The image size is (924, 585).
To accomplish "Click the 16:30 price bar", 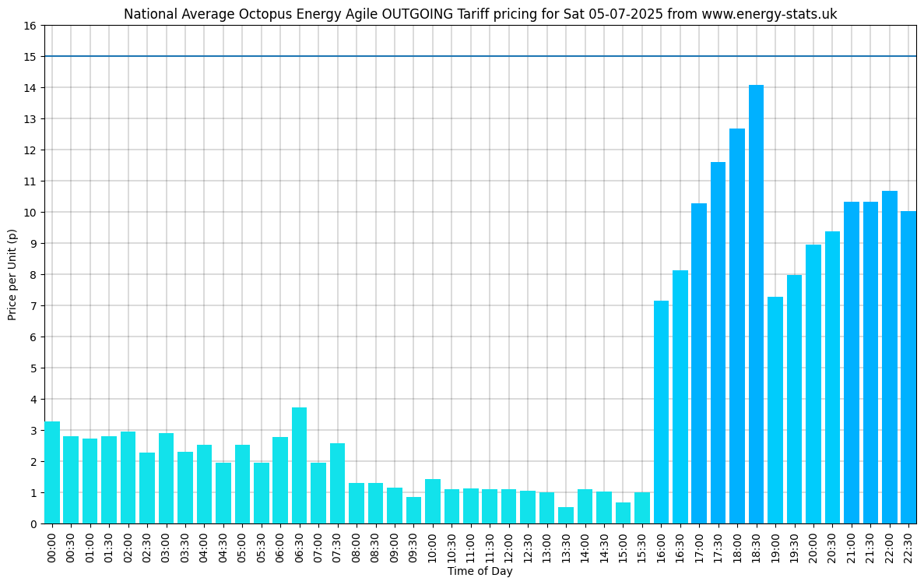I will tap(680, 396).
